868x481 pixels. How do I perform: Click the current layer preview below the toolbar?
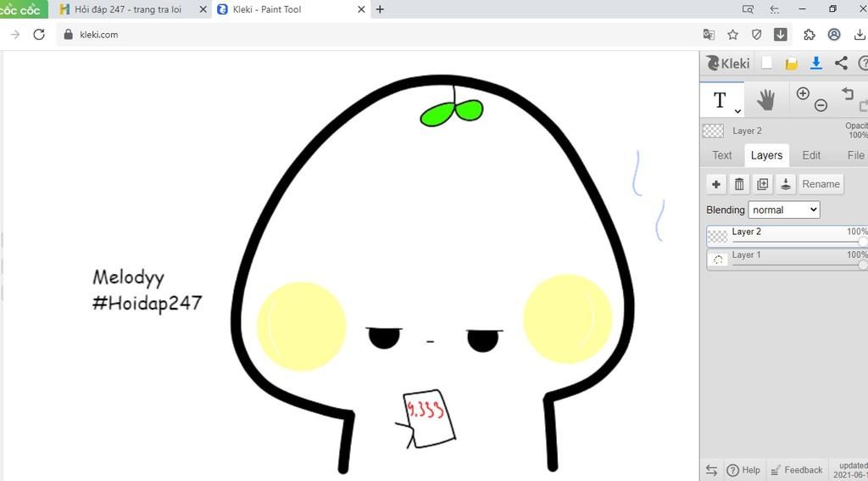[713, 131]
